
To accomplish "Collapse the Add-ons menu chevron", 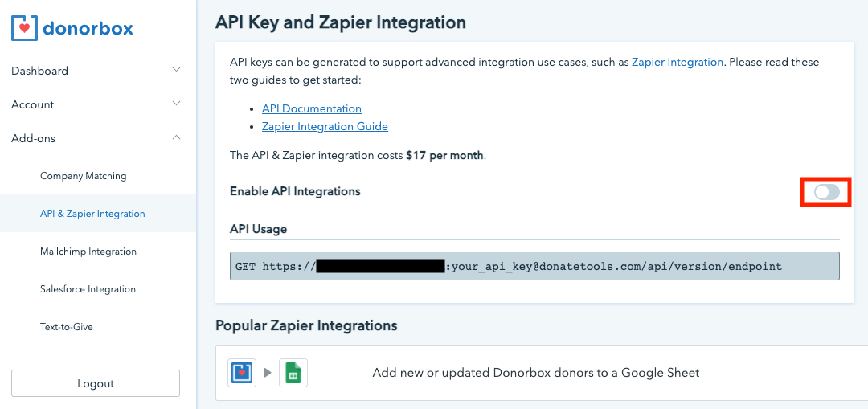I will pyautogui.click(x=176, y=137).
